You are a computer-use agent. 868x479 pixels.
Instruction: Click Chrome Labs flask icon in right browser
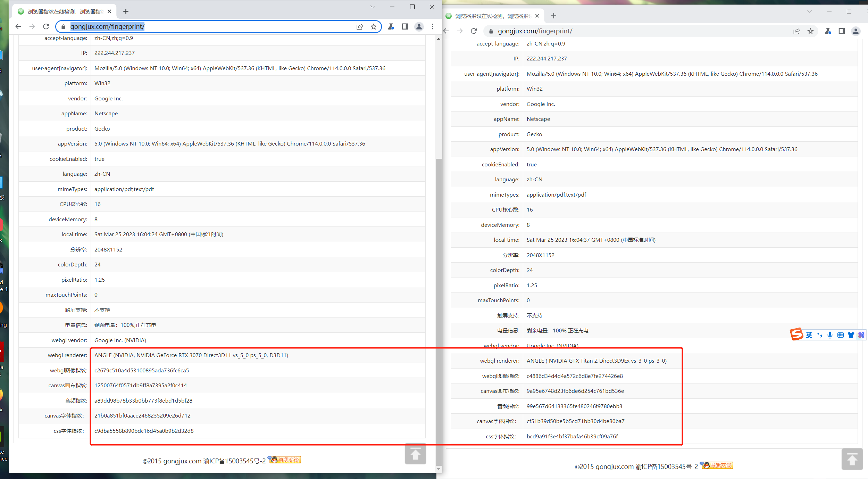tap(828, 31)
